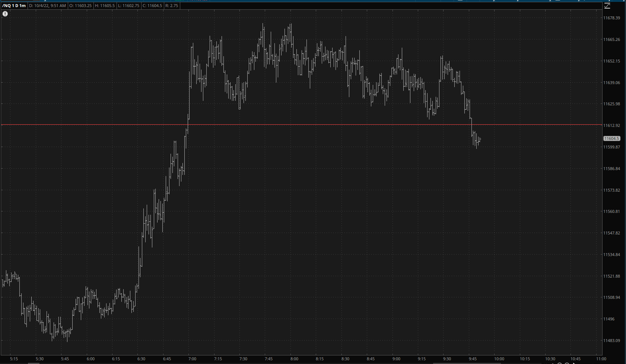Click the 11560.81 price axis label

click(x=611, y=211)
